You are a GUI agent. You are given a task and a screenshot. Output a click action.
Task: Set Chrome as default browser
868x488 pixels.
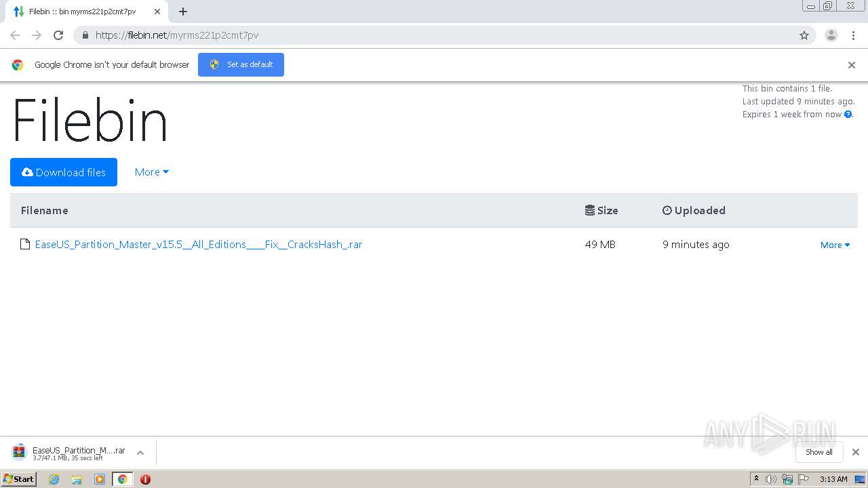pos(241,64)
